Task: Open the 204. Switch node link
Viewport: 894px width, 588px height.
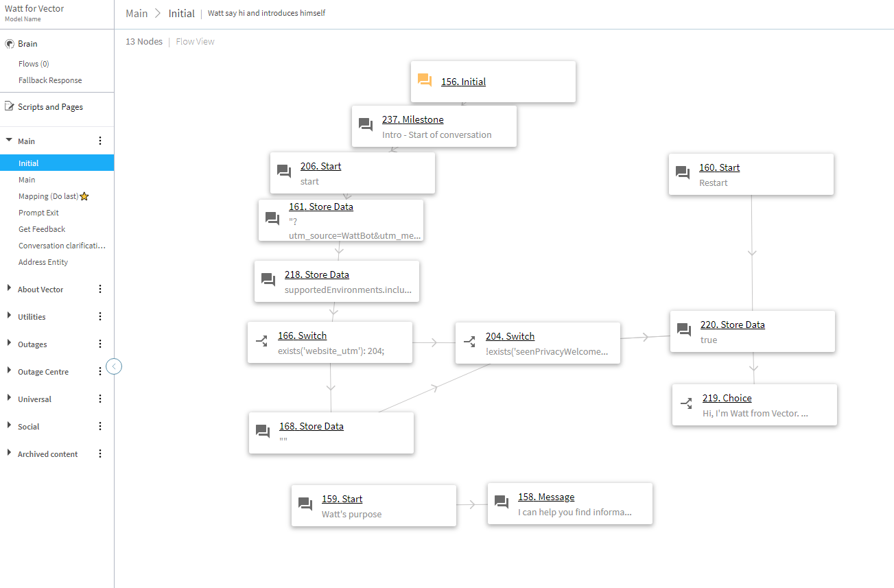Action: [510, 336]
